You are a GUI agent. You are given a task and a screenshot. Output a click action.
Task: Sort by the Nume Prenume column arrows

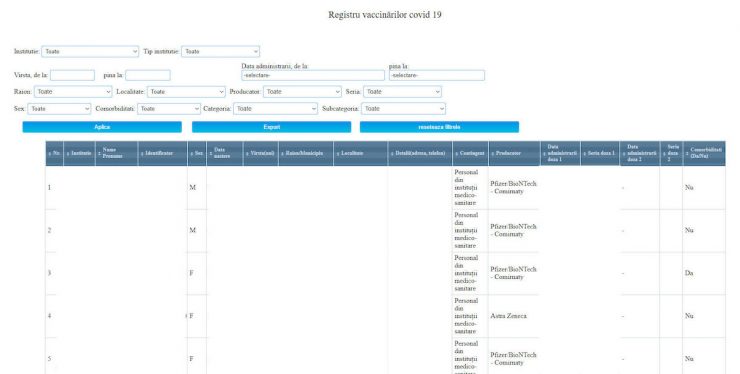click(x=99, y=154)
